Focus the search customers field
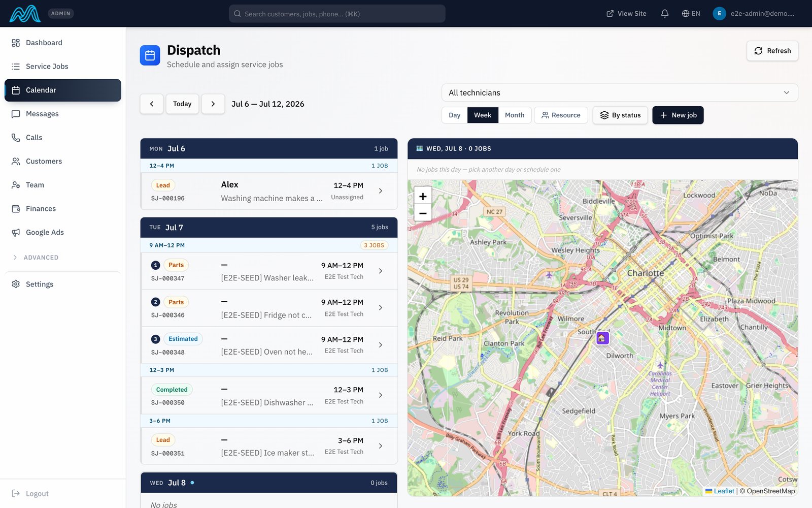The image size is (812, 508). 337,14
